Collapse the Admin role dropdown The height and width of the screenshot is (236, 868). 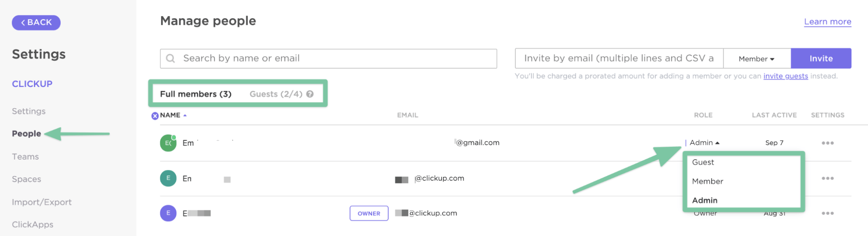point(704,143)
